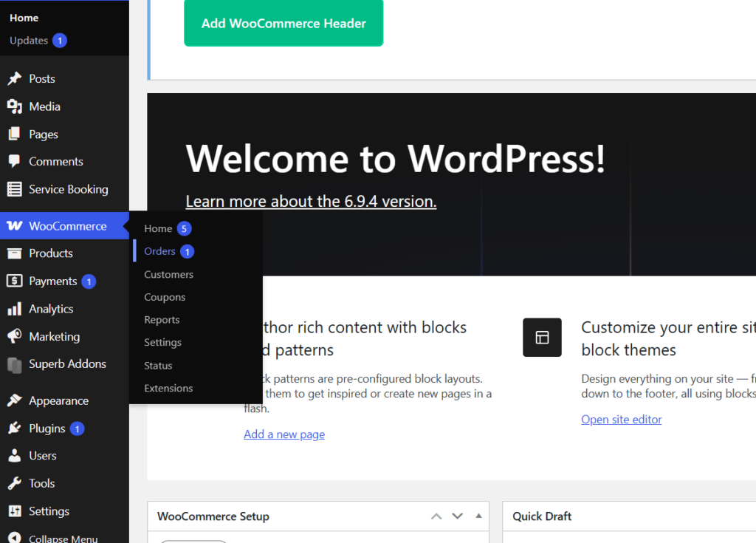The width and height of the screenshot is (756, 543).
Task: Click the Comments speech bubble icon
Action: (15, 161)
